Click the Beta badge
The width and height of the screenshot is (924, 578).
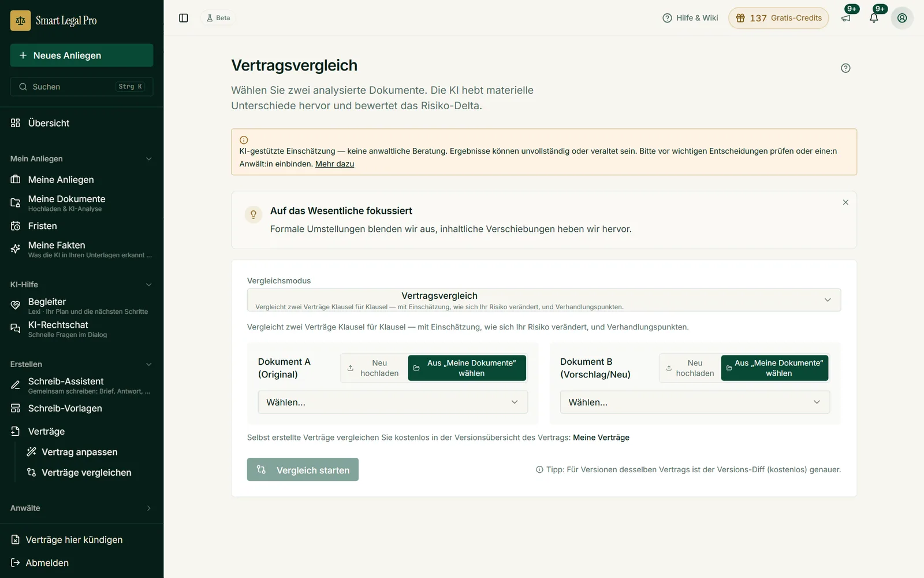click(x=218, y=18)
